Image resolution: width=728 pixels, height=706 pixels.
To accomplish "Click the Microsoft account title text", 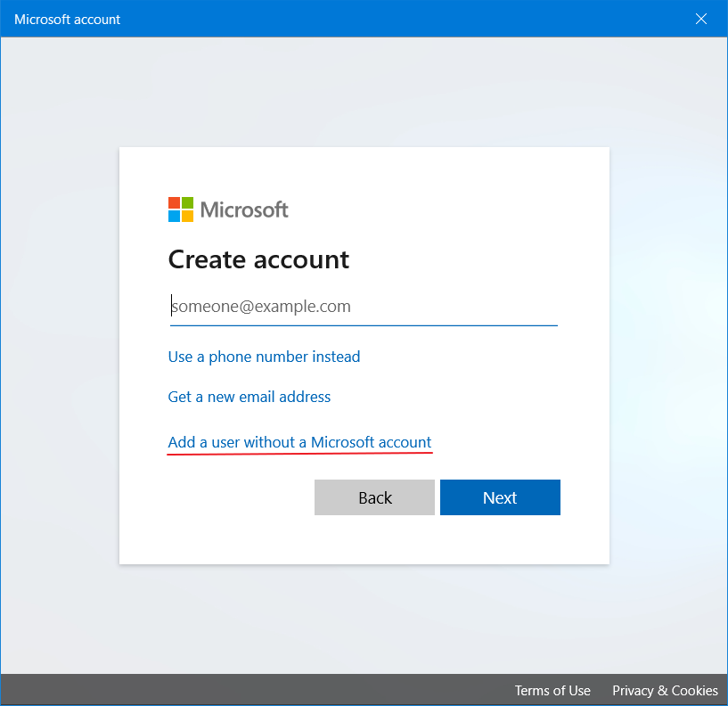I will pyautogui.click(x=68, y=19).
